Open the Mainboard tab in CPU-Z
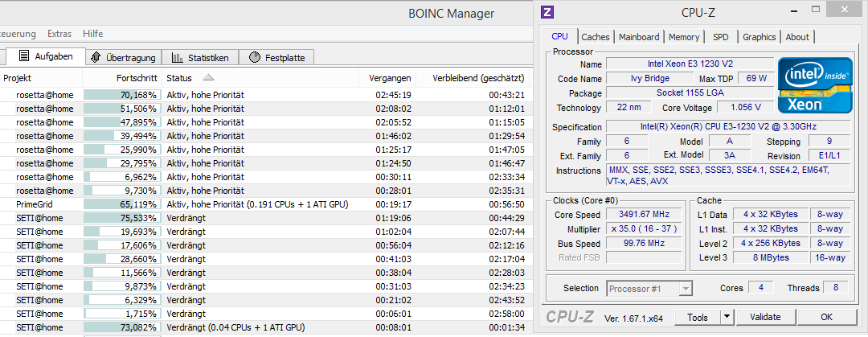The width and height of the screenshot is (868, 337). [639, 37]
